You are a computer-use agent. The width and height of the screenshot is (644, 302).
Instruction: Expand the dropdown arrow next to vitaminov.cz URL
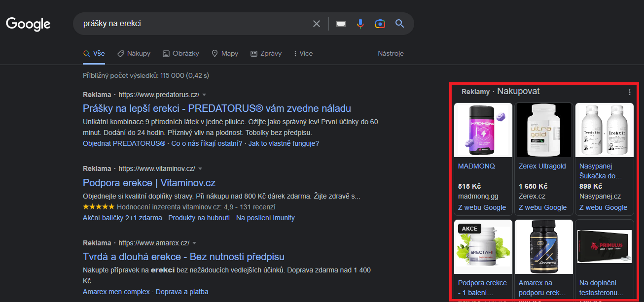point(200,168)
